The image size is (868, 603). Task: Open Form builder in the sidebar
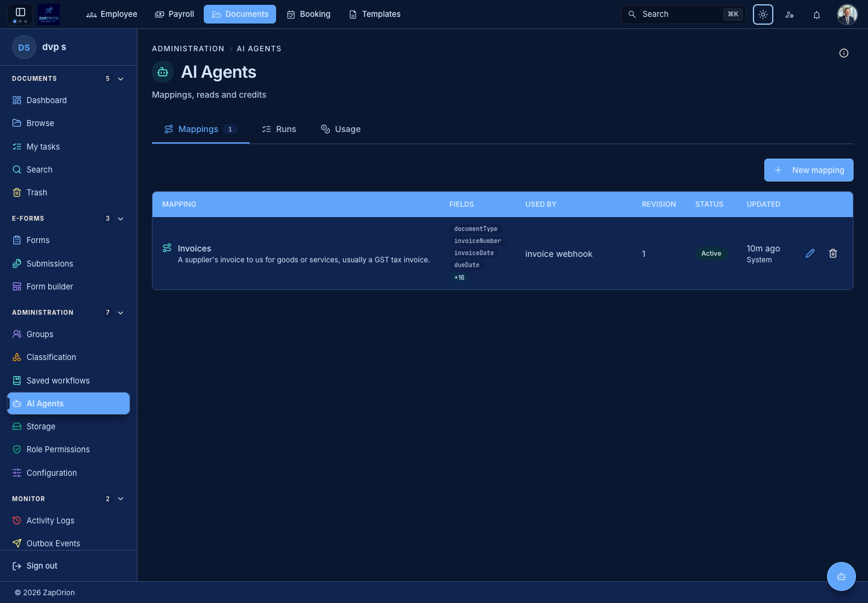coord(68,286)
